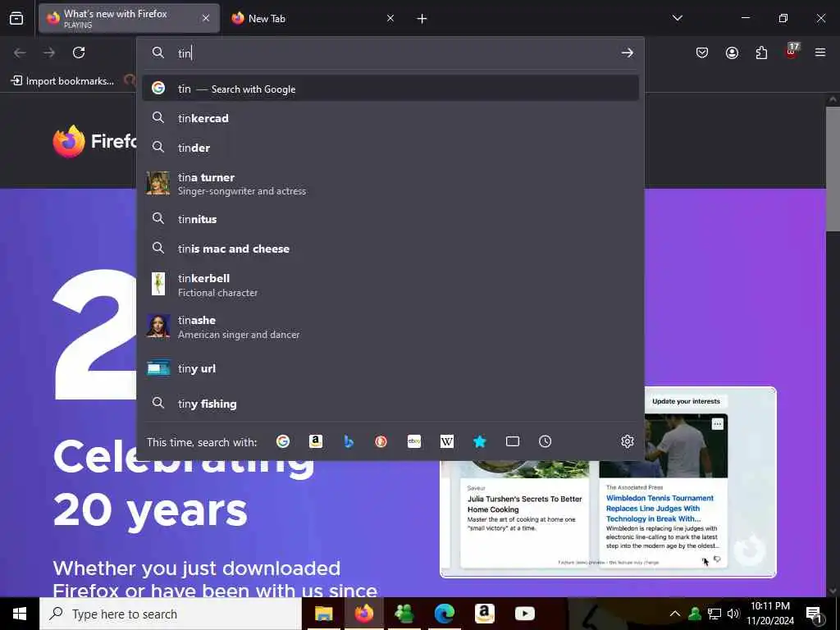This screenshot has width=840, height=630.
Task: Select tinis mac and cheese suggestion
Action: click(390, 249)
